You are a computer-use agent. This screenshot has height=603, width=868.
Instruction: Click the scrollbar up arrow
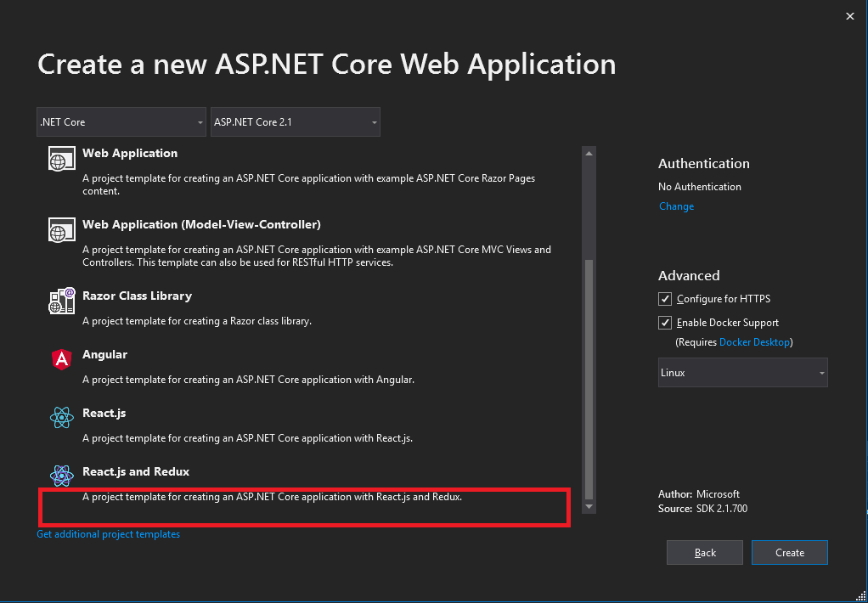click(x=589, y=153)
